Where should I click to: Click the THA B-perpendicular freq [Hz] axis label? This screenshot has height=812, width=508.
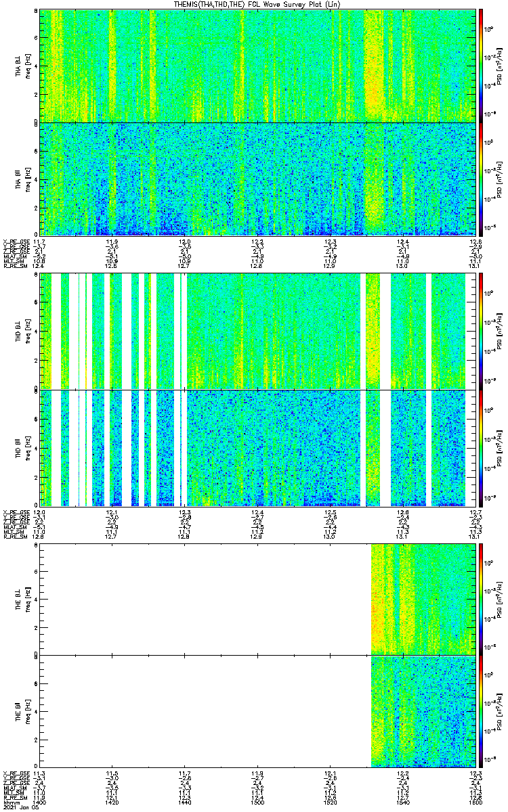click(x=27, y=66)
